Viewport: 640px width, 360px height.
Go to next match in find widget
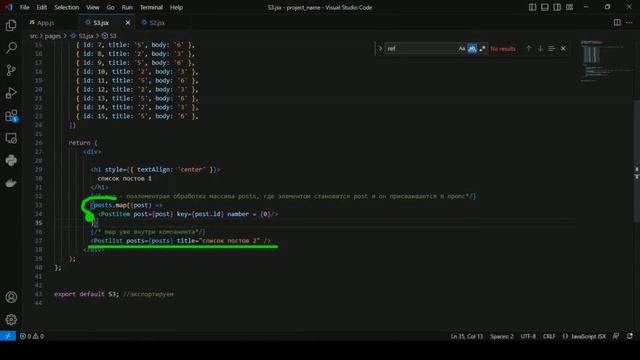pyautogui.click(x=540, y=49)
